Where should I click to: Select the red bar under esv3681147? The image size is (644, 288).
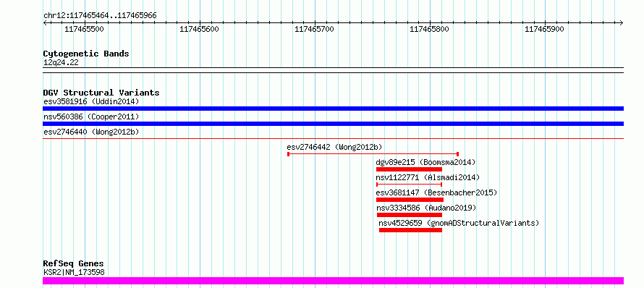pyautogui.click(x=410, y=200)
